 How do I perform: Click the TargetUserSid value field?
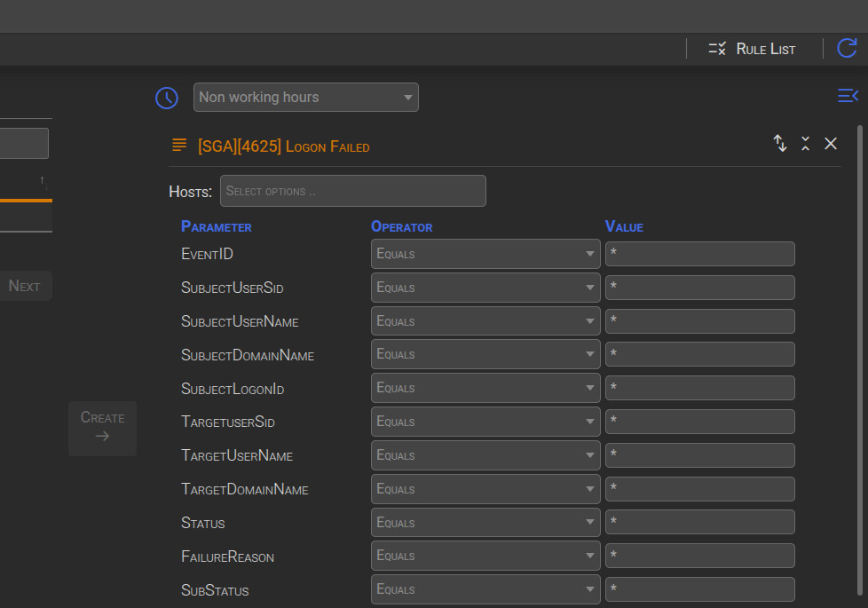[x=699, y=422]
